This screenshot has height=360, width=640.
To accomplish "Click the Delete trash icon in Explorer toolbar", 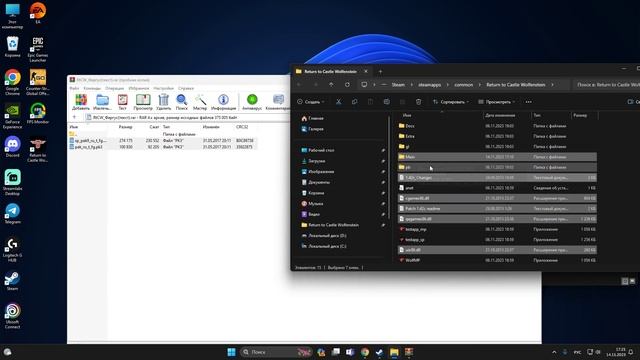I will (x=418, y=102).
